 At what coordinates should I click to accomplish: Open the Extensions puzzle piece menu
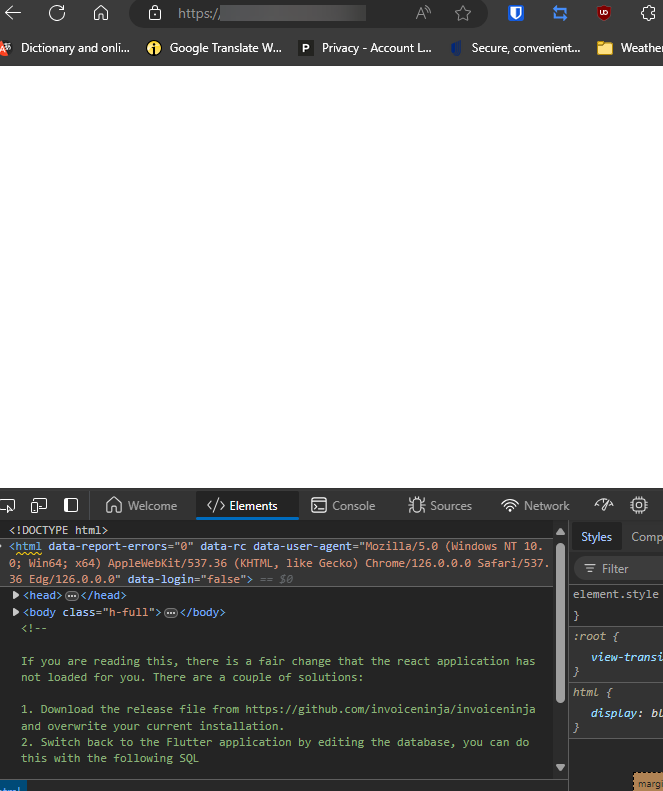point(648,13)
